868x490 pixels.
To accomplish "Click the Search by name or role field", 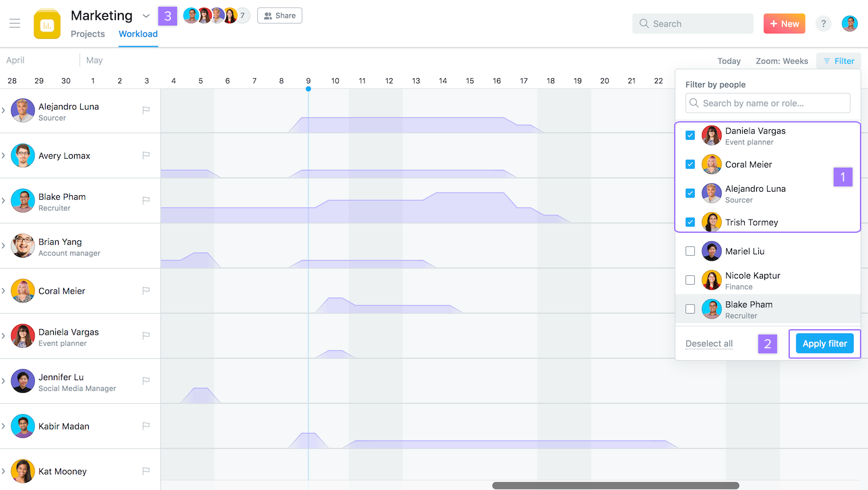I will click(x=768, y=103).
